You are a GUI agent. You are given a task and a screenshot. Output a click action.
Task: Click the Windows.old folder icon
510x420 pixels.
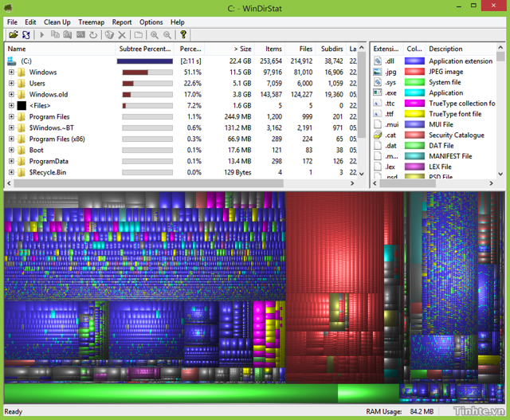(22, 94)
